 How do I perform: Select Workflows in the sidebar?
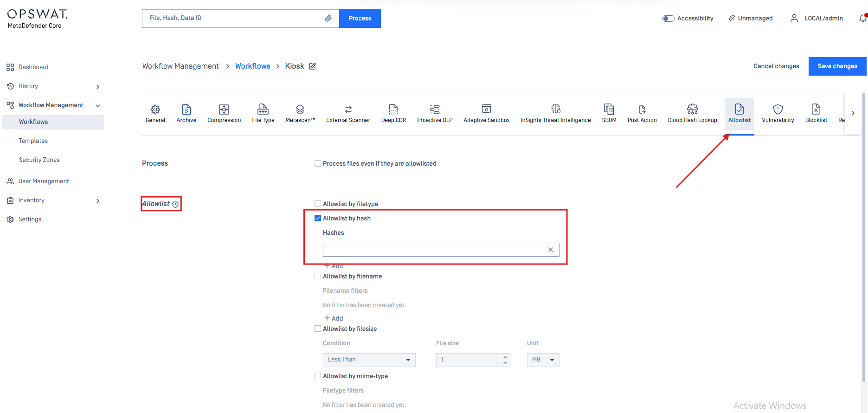point(53,122)
